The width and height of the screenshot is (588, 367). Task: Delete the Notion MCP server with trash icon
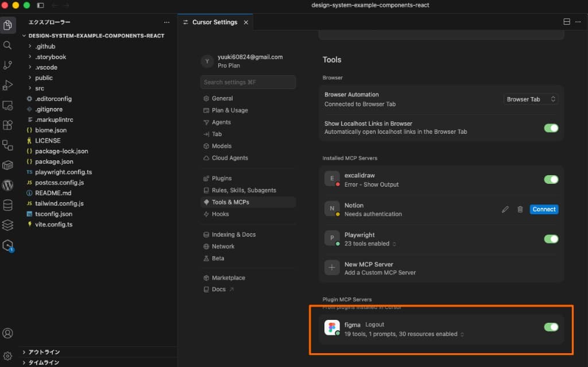click(520, 210)
